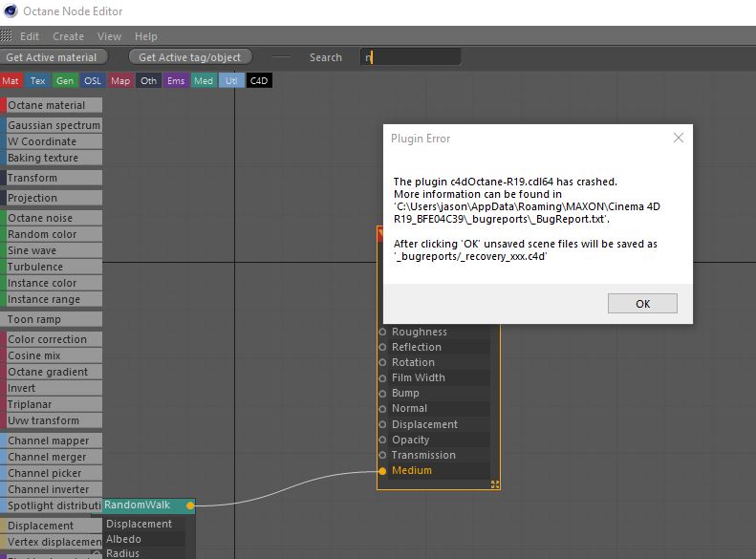Screen dimensions: 756x559
Task: Select Baking texture node entry
Action: tap(51, 158)
